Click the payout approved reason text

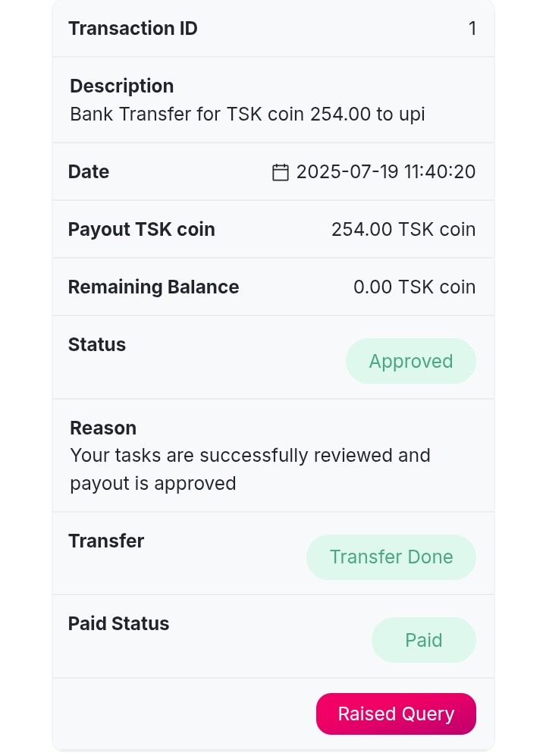coord(250,469)
